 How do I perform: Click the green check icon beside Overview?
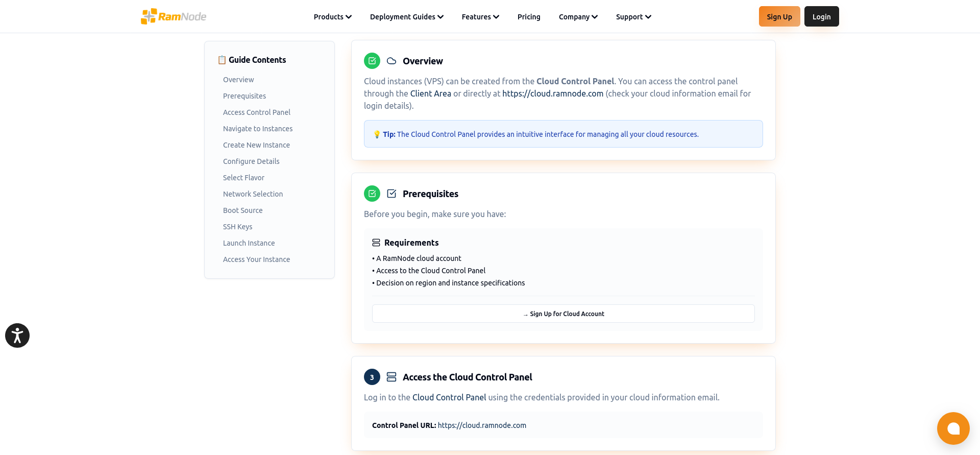pyautogui.click(x=372, y=61)
